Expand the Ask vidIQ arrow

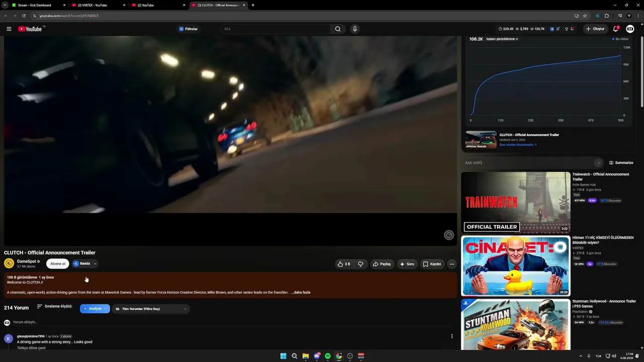pyautogui.click(x=598, y=163)
